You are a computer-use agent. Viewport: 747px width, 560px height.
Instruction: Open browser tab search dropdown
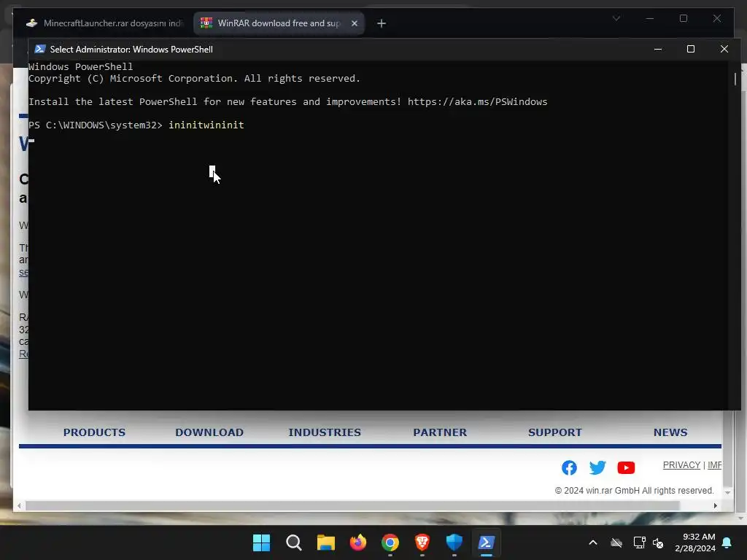click(616, 18)
